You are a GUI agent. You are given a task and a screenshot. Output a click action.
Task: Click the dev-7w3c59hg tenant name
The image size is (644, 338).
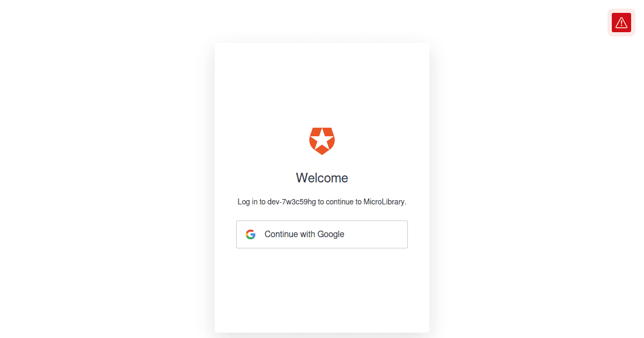(291, 202)
